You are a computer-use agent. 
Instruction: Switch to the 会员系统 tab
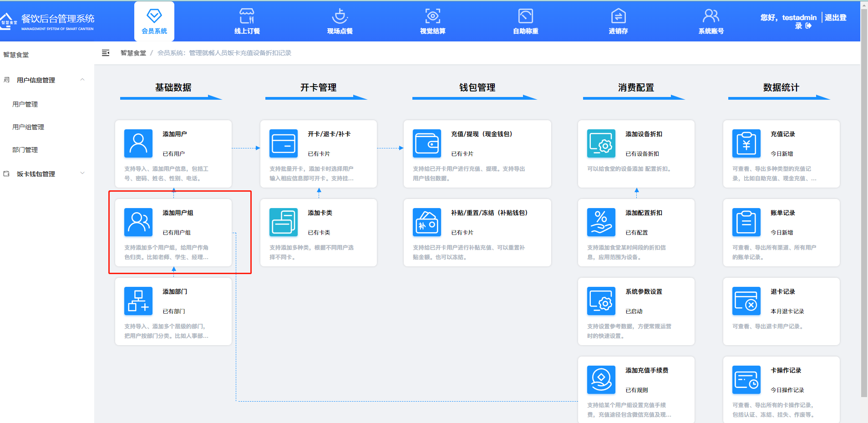(x=154, y=21)
